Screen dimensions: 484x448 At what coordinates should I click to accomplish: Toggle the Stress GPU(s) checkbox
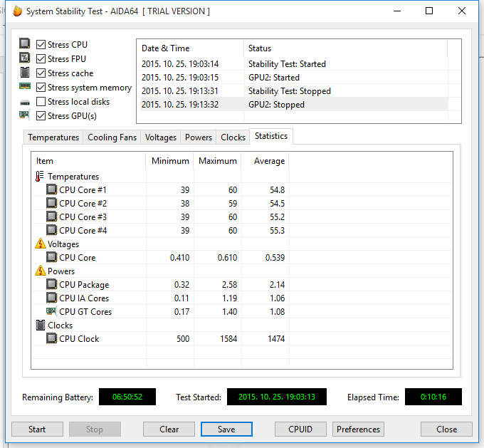(41, 116)
